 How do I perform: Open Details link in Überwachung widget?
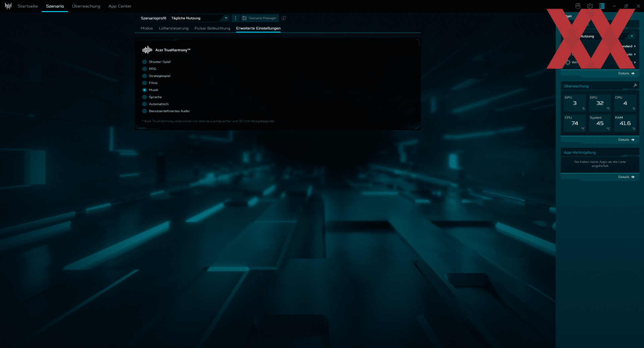point(626,140)
